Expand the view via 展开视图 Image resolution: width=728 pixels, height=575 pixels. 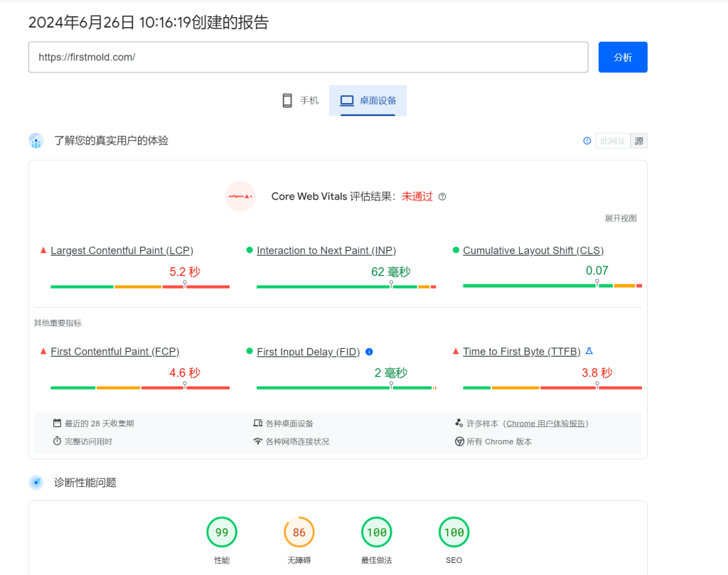[620, 218]
